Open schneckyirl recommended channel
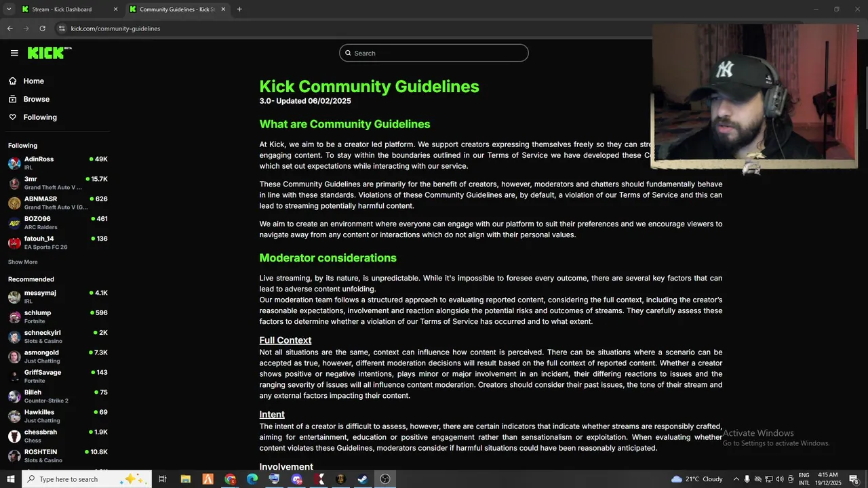Image resolution: width=868 pixels, height=488 pixels. point(58,337)
